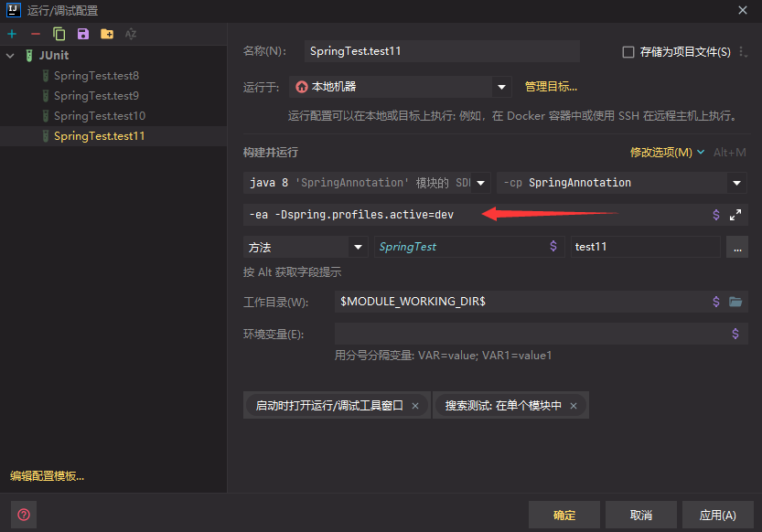762x532 pixels.
Task: Remove the 启动时打开运行/调试工具窗口 option
Action: (413, 405)
